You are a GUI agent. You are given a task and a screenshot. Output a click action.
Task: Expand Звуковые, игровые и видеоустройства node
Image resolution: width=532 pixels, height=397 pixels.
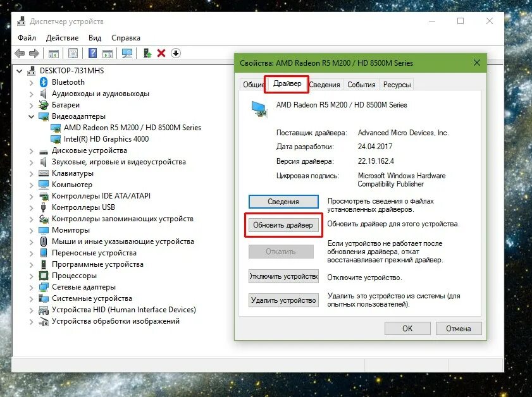pos(31,162)
